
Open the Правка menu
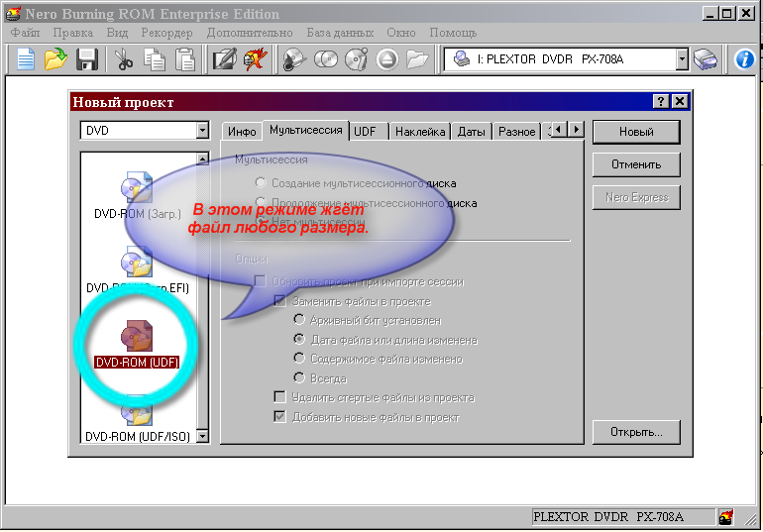tap(73, 33)
